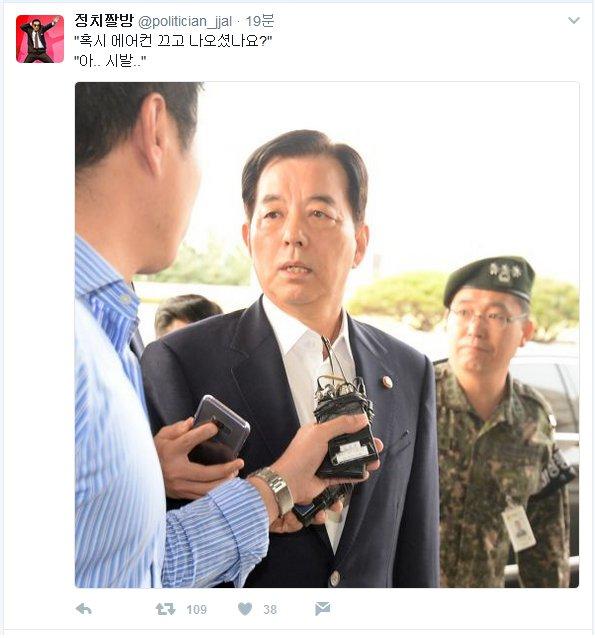
Task: Click the ID badge on the camouflage uniform
Action: pos(518,528)
